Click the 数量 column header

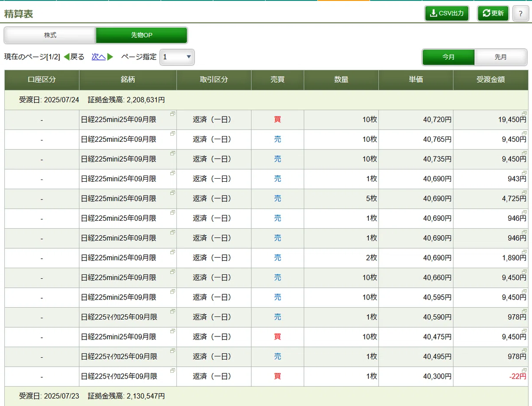[x=341, y=80]
